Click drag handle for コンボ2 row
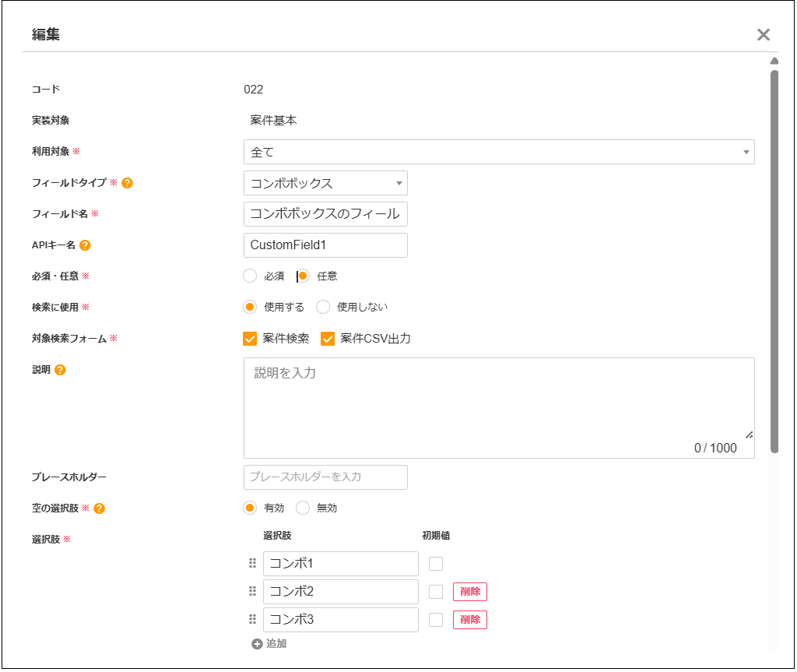 coord(252,592)
